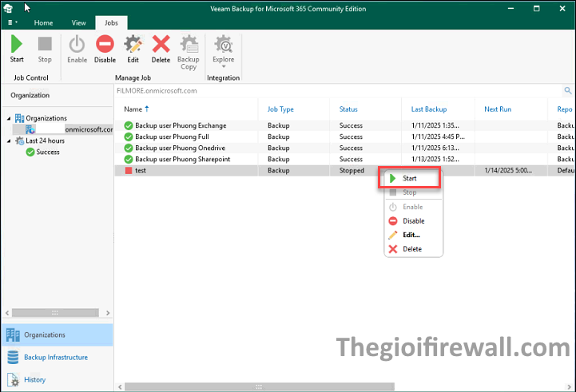Sort by the Status column header
The width and height of the screenshot is (576, 392).
(348, 109)
